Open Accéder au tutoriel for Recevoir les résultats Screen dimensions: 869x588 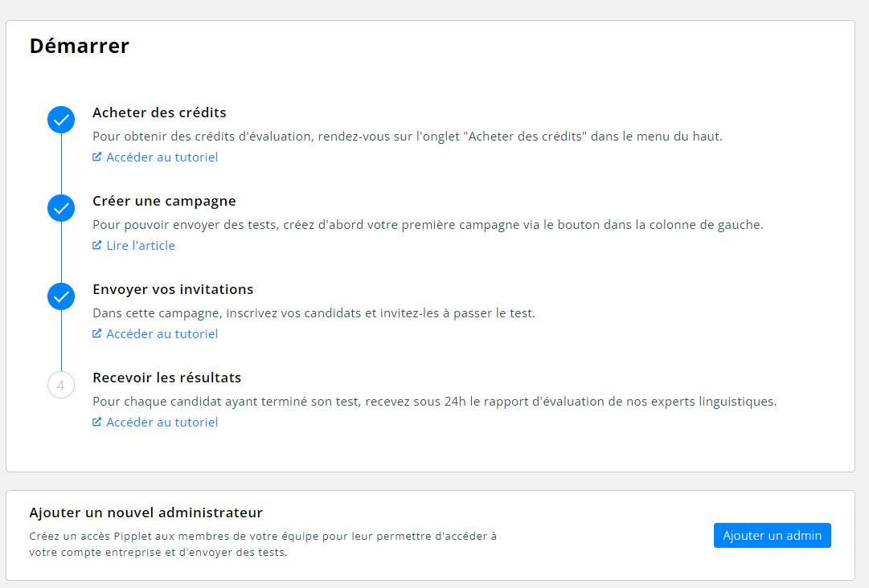pos(162,423)
